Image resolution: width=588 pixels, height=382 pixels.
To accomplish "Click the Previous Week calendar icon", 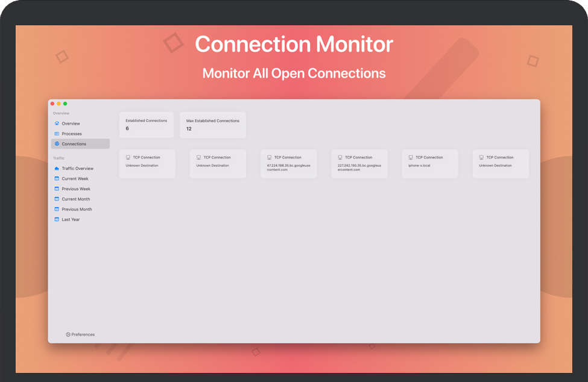I will point(57,189).
